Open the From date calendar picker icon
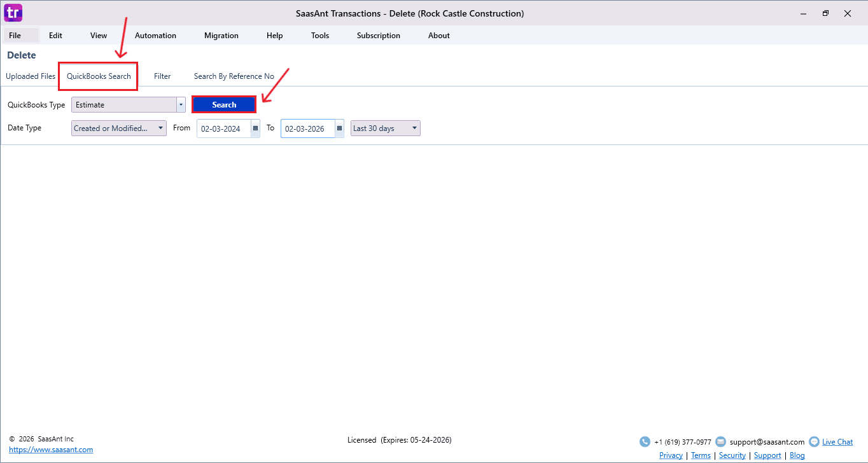Screen dimensions: 868x463 [255, 128]
